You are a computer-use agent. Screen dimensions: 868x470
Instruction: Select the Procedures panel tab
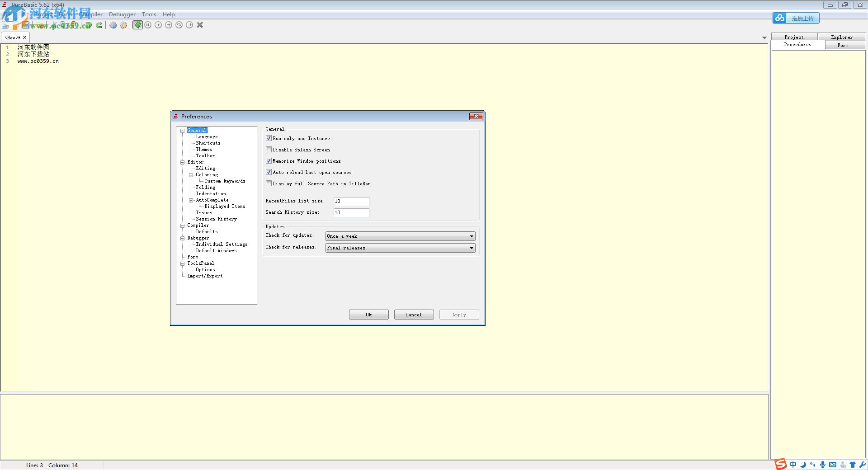pyautogui.click(x=798, y=45)
